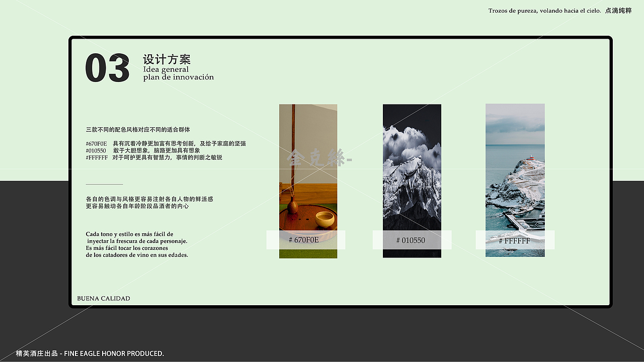
Task: Open the "BUENA CALIDAD" footer link
Action: 103,298
